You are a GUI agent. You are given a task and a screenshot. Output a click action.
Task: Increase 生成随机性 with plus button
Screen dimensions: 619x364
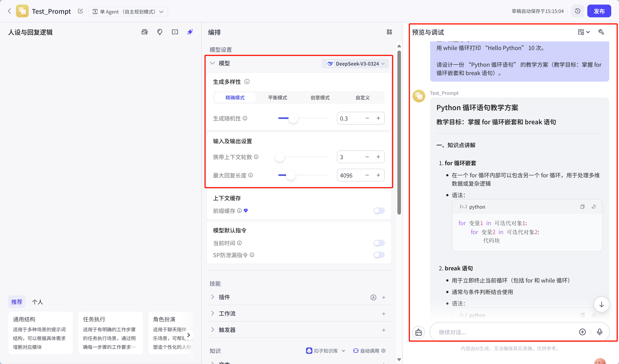[x=378, y=118]
